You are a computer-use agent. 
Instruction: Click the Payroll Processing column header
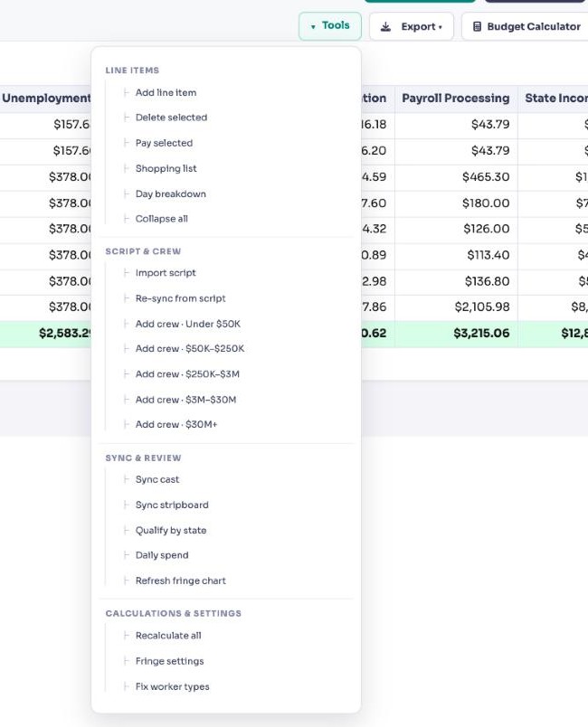(456, 99)
